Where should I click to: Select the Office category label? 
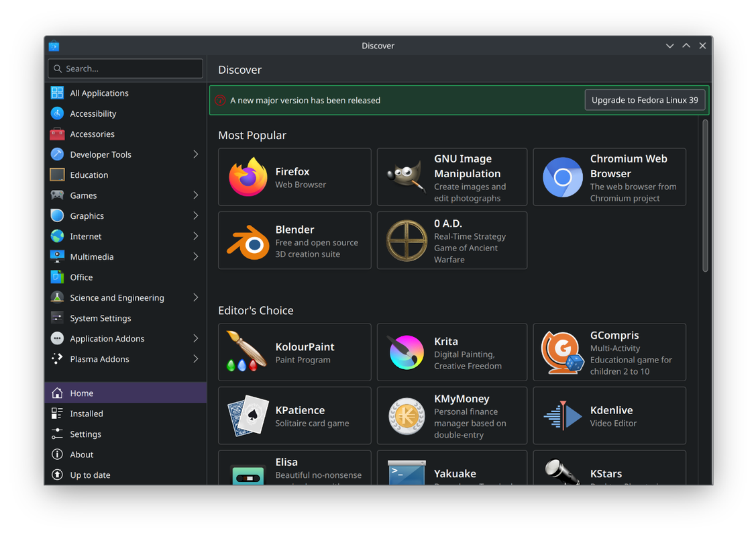(81, 277)
